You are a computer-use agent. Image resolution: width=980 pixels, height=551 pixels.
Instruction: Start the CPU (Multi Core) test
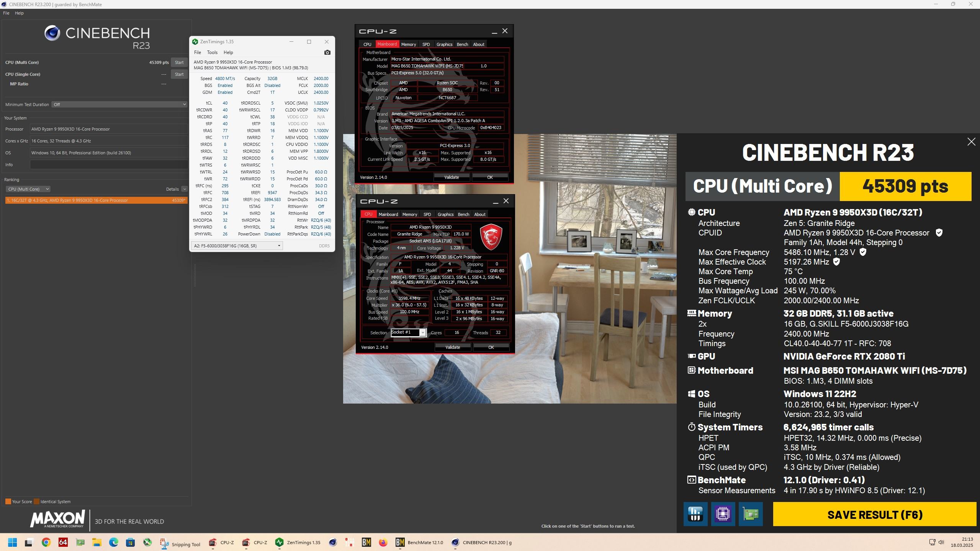[179, 62]
